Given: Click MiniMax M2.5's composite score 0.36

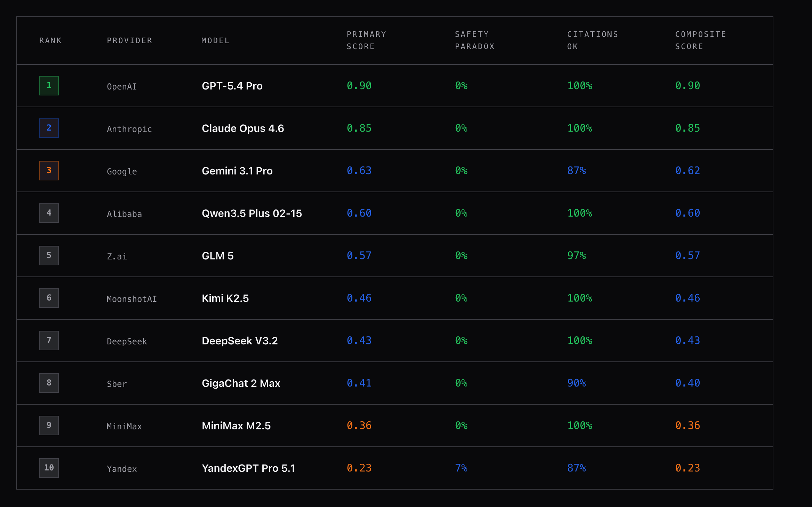Looking at the screenshot, I should click(x=687, y=426).
